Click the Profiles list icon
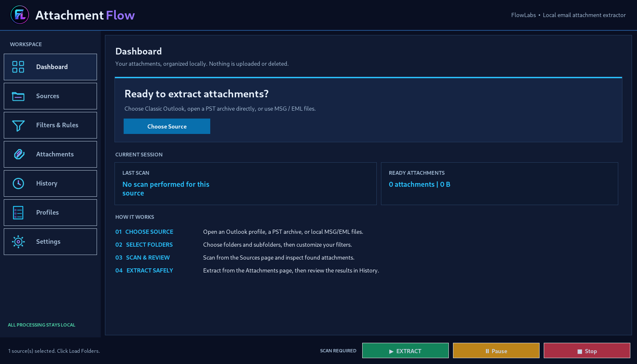637x364 pixels. tap(18, 213)
